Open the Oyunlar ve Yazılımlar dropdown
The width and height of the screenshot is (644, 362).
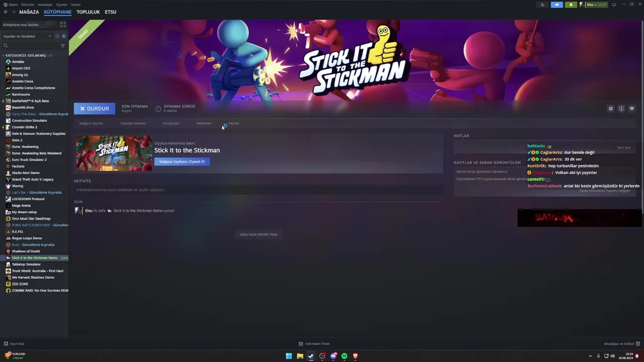(27, 36)
